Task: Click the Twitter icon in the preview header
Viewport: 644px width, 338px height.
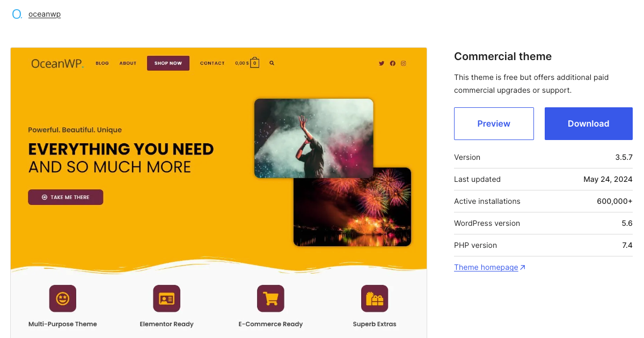Action: click(x=381, y=63)
